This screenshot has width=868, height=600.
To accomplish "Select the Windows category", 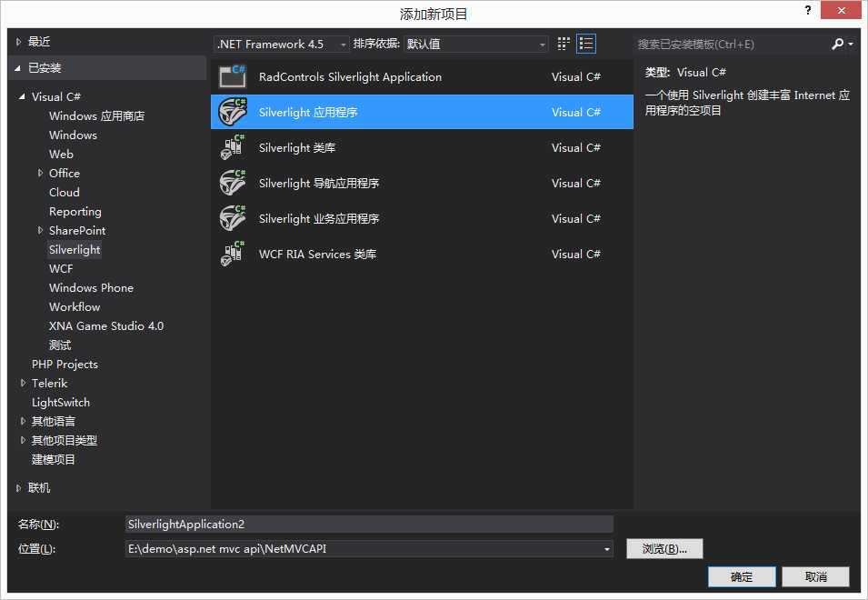I will [73, 135].
